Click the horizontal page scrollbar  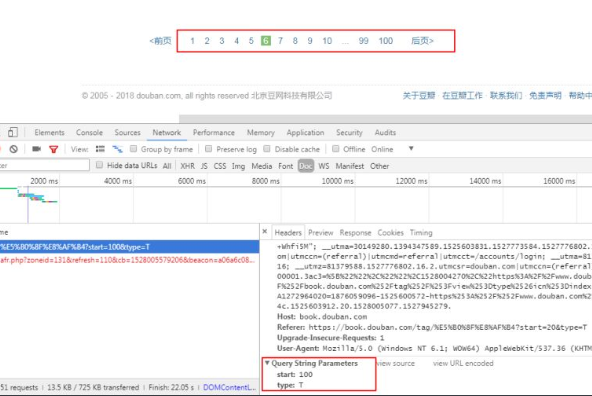point(385,119)
